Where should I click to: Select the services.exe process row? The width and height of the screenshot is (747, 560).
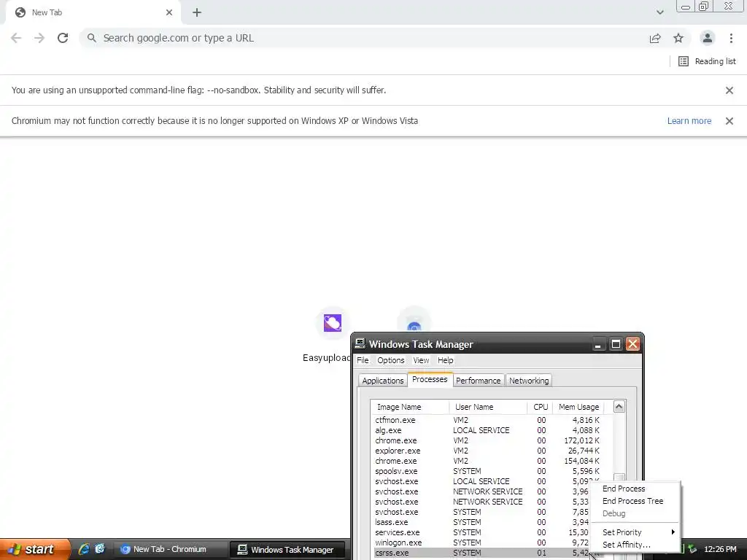point(480,532)
